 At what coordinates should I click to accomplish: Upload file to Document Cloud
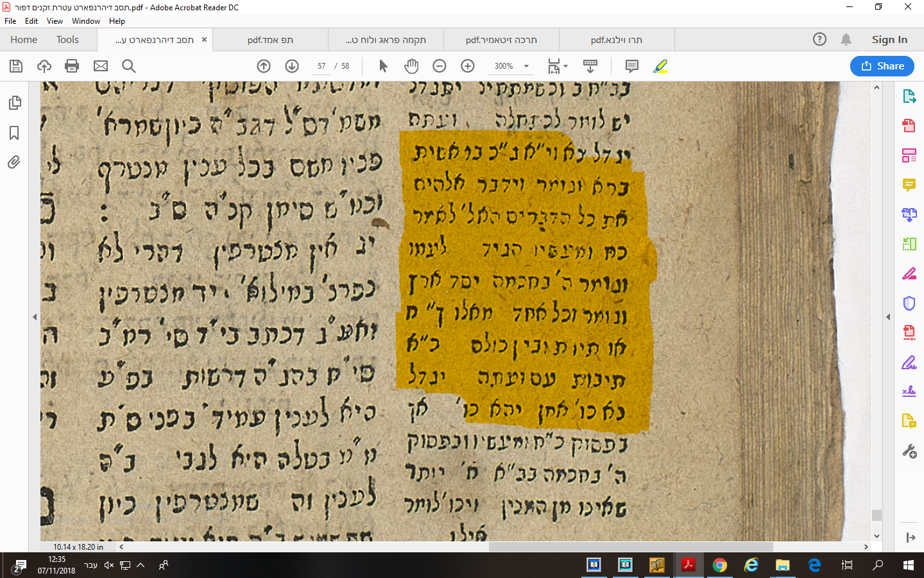pyautogui.click(x=44, y=66)
